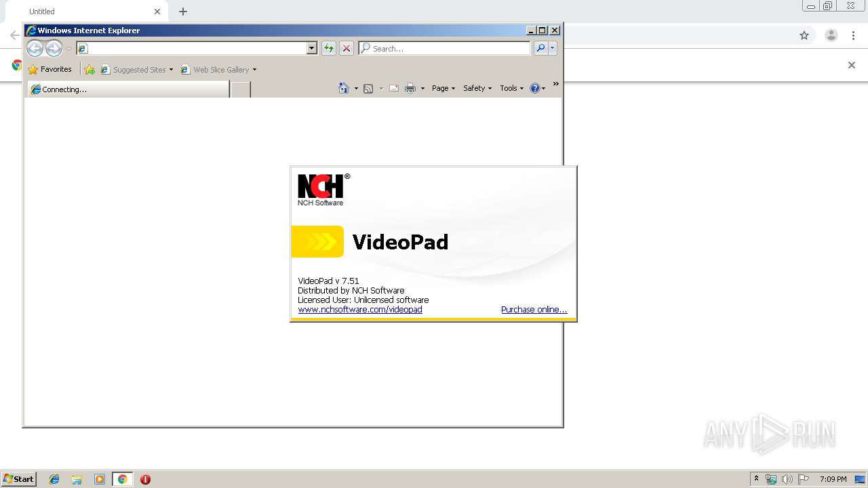The image size is (868, 488).
Task: Stop loading with the red X button
Action: 347,48
